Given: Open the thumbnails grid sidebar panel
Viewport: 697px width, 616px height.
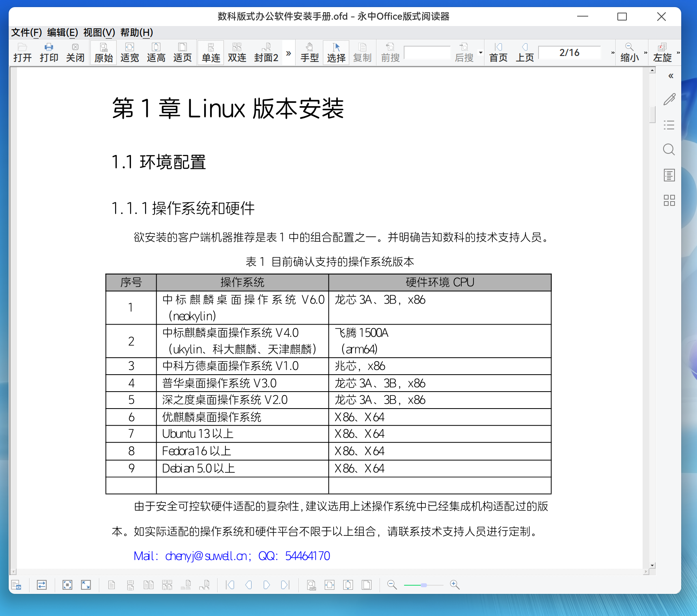Looking at the screenshot, I should [669, 200].
